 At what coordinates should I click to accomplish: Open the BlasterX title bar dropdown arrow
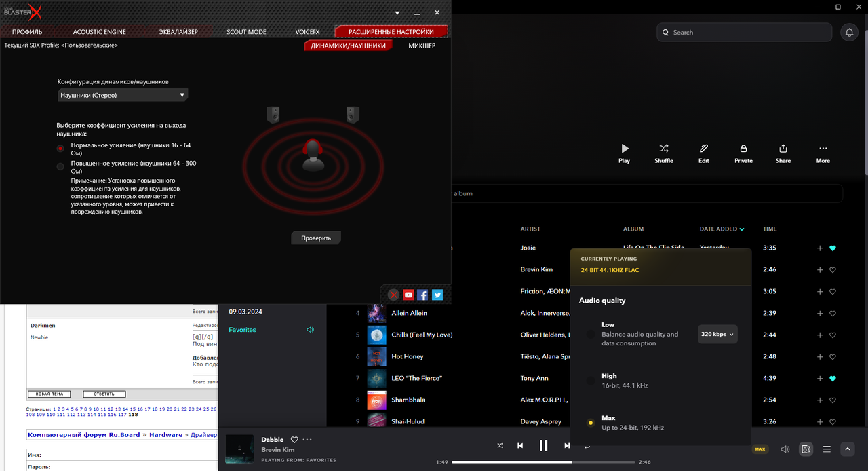[398, 13]
